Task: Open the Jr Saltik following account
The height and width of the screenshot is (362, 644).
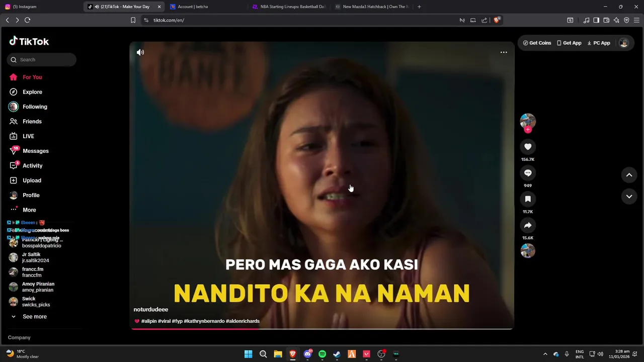Action: tap(35, 257)
